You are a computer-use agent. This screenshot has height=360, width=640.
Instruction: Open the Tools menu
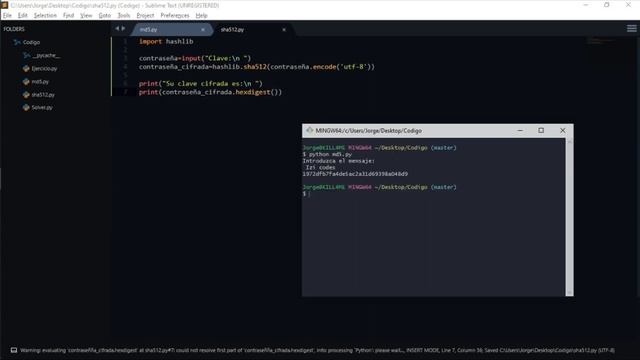pos(124,16)
